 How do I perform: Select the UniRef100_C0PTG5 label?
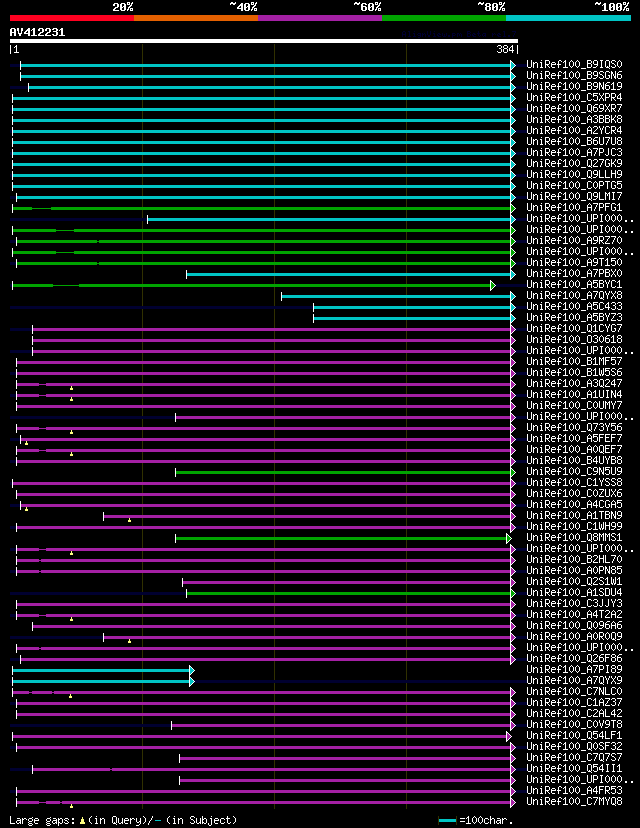[574, 185]
